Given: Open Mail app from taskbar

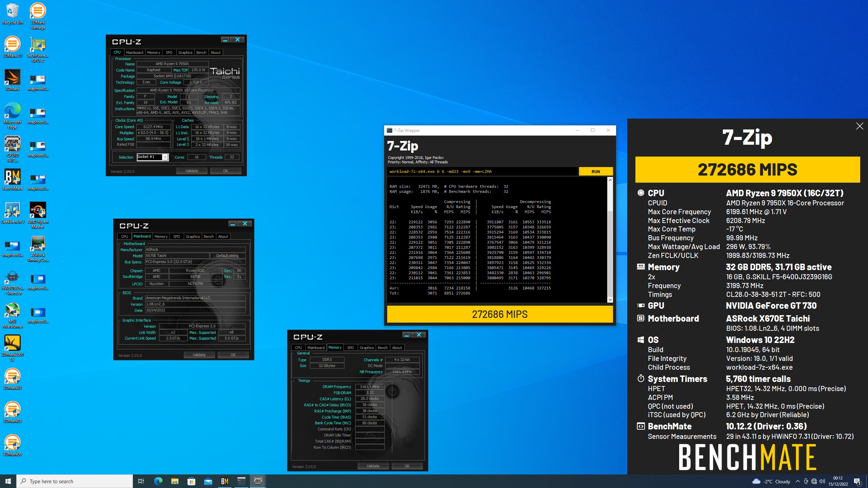Looking at the screenshot, I should pyautogui.click(x=208, y=481).
